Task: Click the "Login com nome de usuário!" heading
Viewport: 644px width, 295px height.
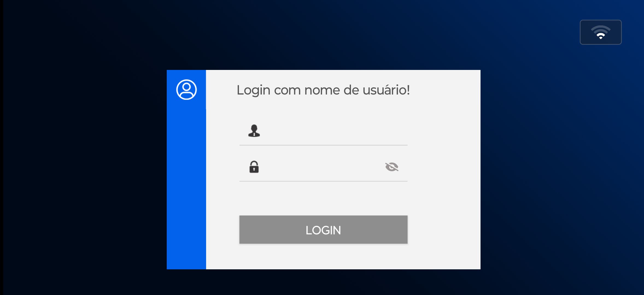Action: pos(323,90)
